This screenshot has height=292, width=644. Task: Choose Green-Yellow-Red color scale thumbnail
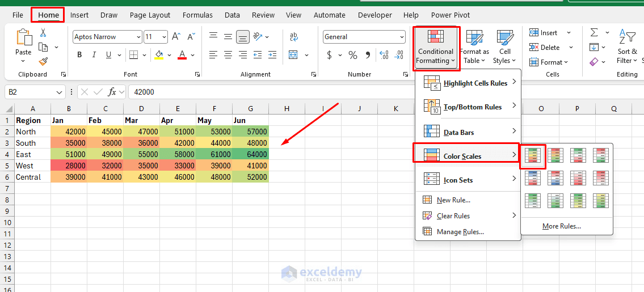click(533, 155)
